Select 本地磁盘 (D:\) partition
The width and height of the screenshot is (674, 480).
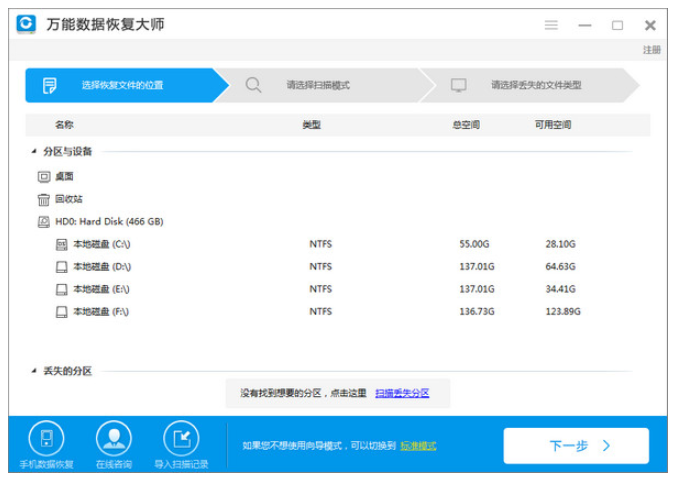click(x=101, y=267)
